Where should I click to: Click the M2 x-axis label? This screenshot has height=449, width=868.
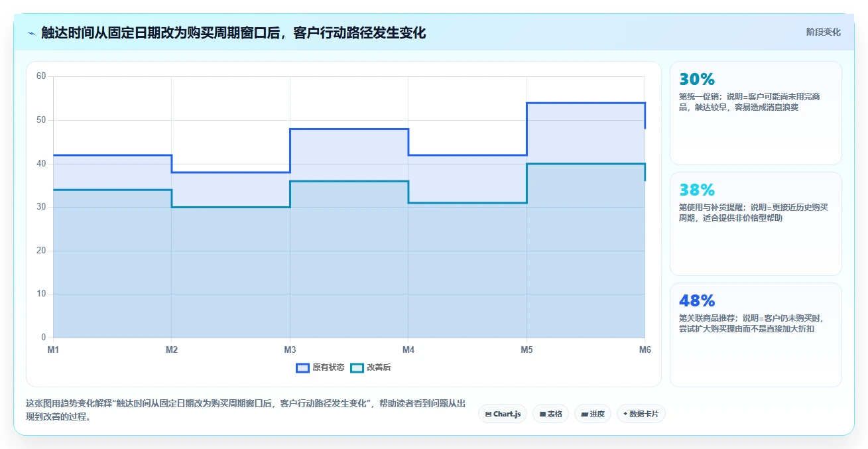(172, 349)
